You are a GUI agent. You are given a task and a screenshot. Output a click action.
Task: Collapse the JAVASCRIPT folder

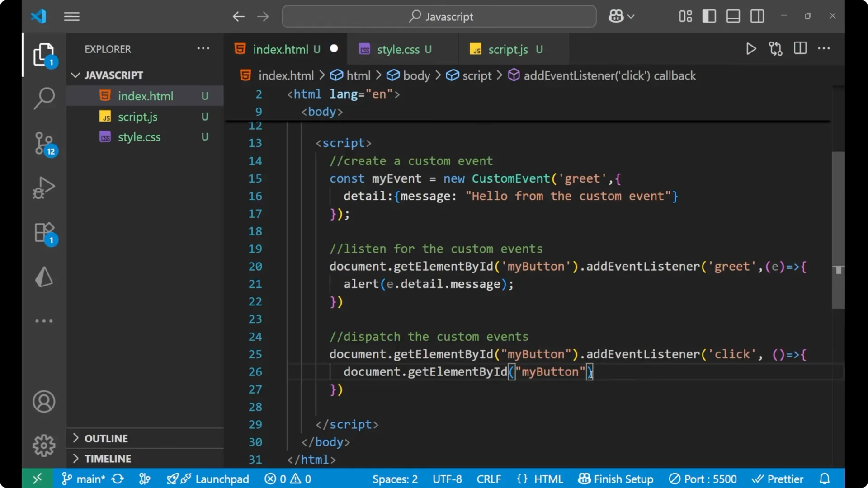coord(75,75)
